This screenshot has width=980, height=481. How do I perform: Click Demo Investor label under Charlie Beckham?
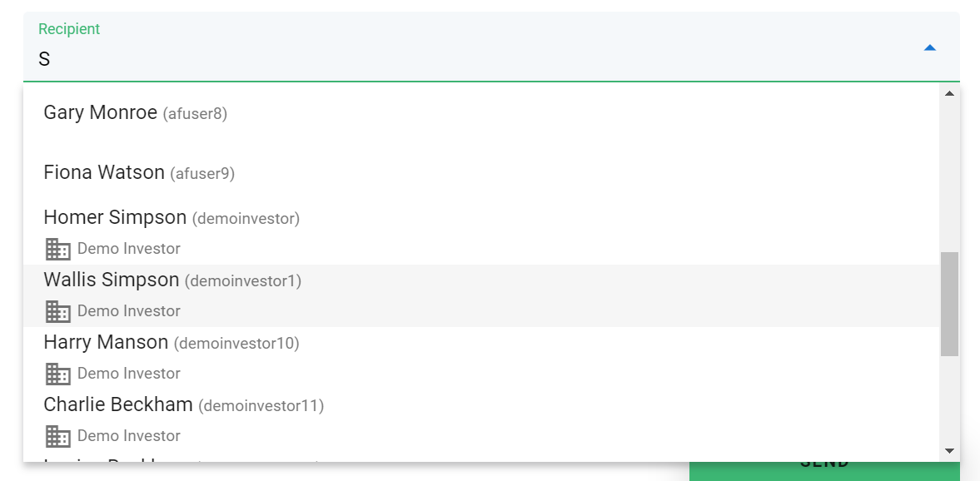[x=129, y=436]
